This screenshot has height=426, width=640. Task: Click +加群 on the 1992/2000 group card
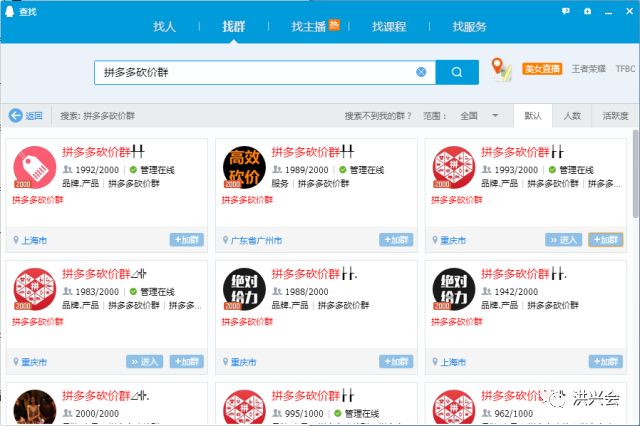[x=187, y=240]
